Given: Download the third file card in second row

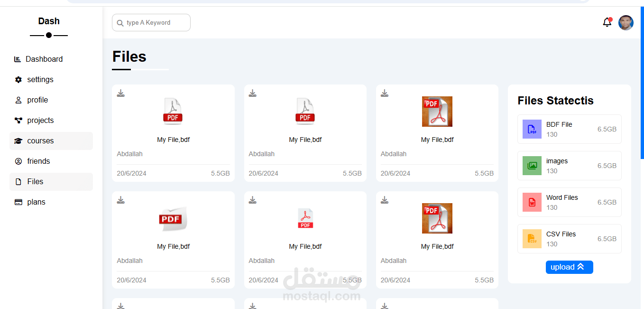Looking at the screenshot, I should click(385, 200).
